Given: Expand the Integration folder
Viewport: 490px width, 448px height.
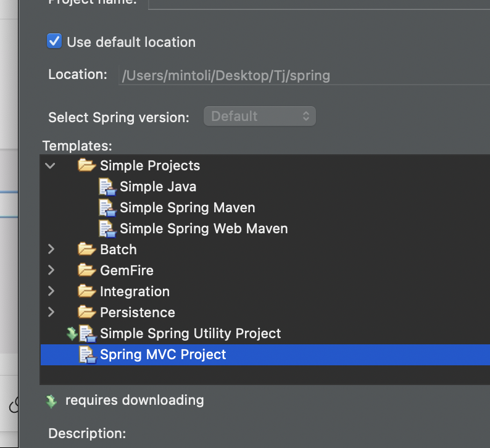Looking at the screenshot, I should [51, 291].
